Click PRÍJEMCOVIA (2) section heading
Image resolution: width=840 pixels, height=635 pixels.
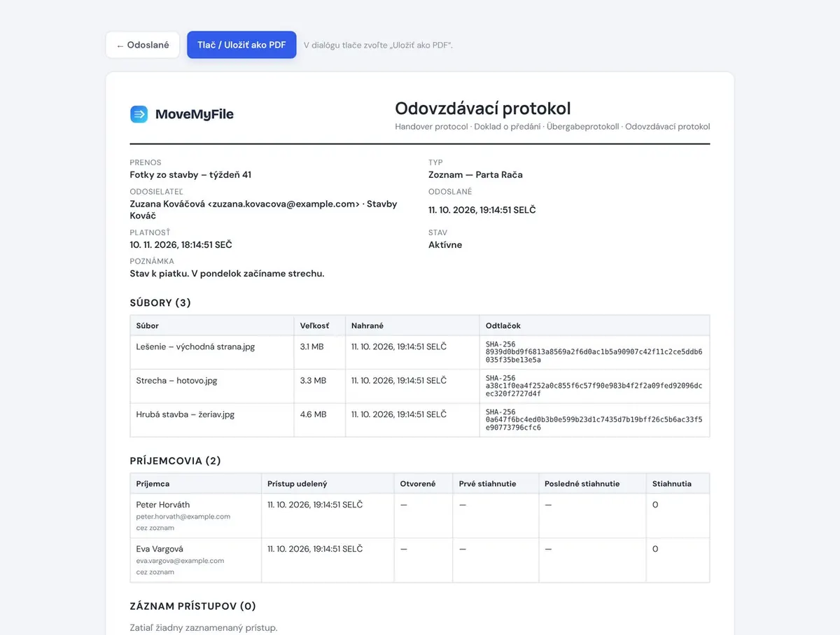click(176, 461)
